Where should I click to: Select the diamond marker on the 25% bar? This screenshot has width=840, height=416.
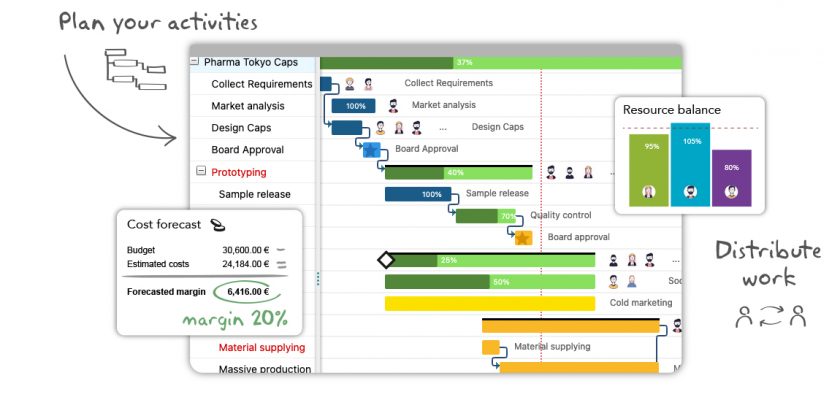pos(386,260)
